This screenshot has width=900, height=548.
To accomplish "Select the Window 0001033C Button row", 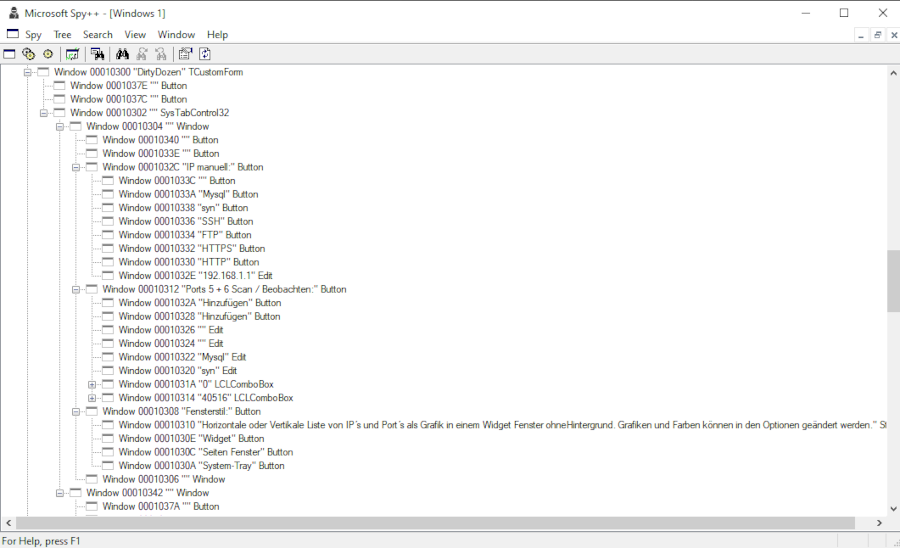I will tap(177, 181).
